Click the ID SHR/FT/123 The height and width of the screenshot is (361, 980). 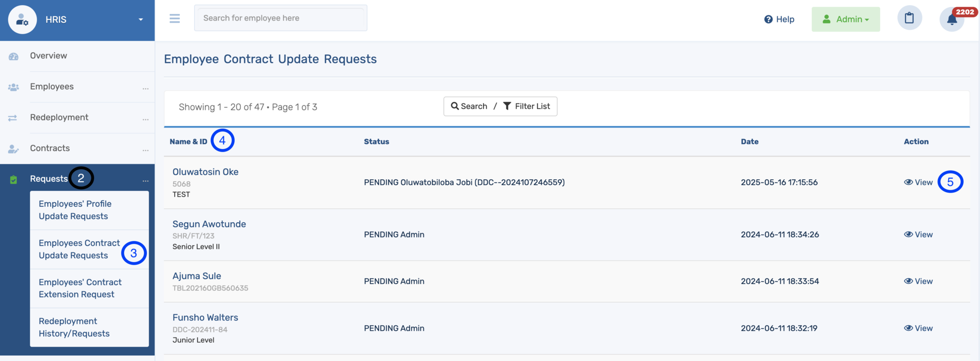point(193,236)
